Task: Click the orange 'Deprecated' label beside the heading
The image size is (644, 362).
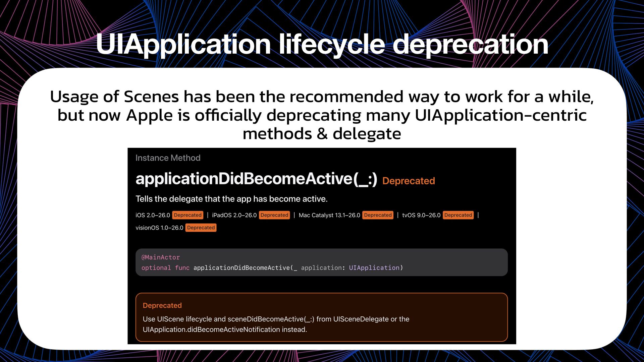Action: (x=409, y=181)
